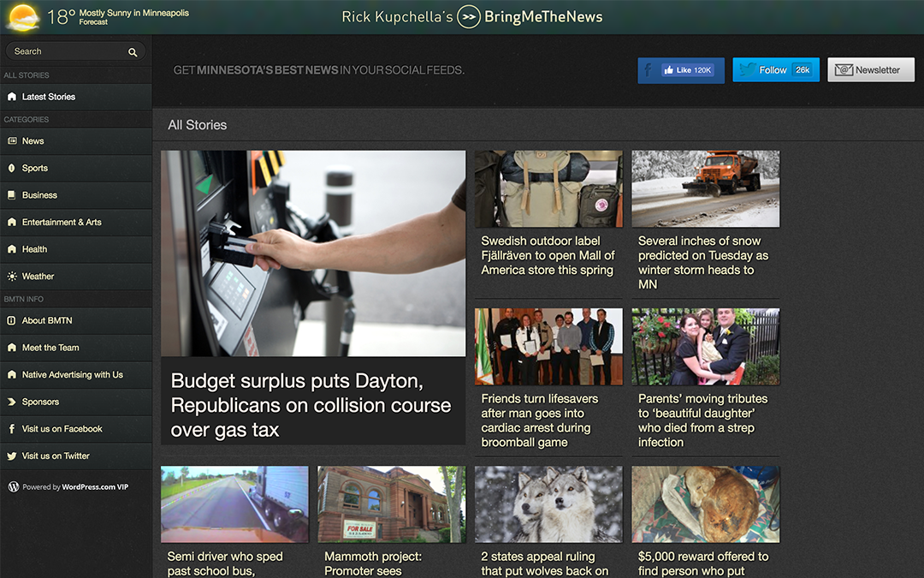Click the WordPress logo icon

(x=13, y=487)
